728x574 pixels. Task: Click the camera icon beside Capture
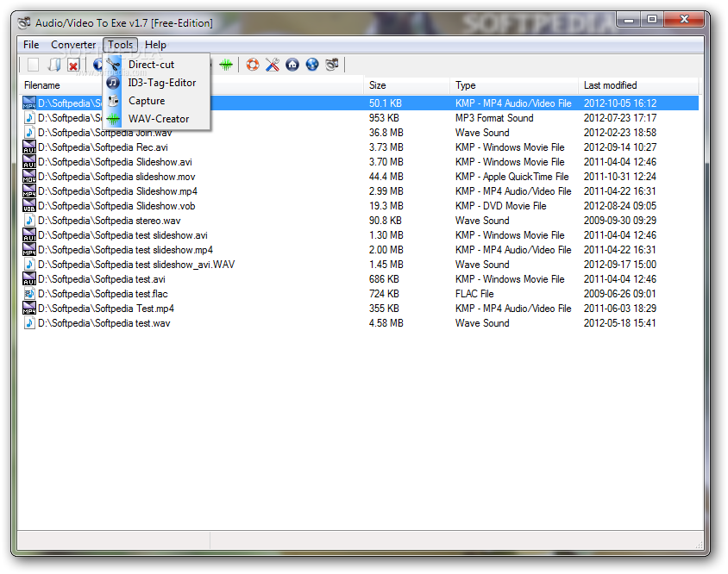click(113, 101)
